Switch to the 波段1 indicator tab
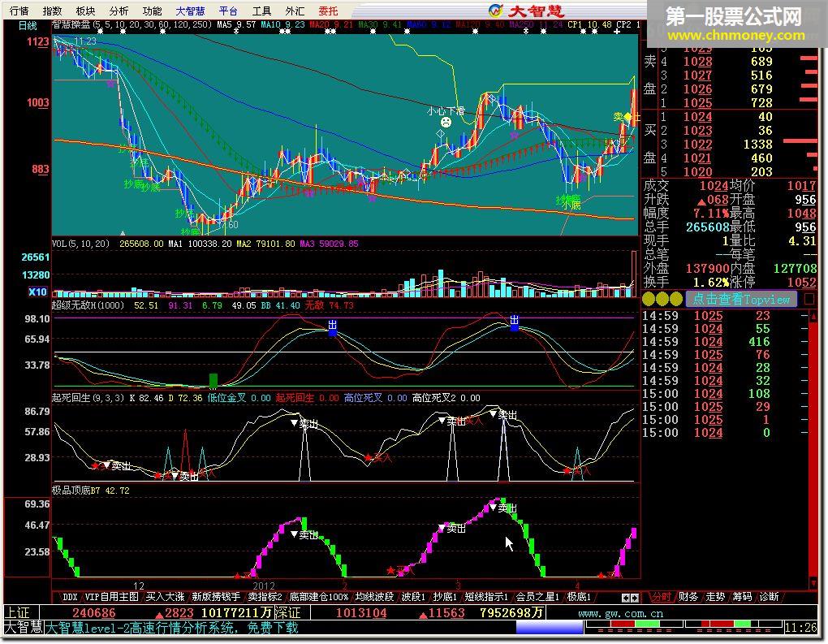 [413, 597]
